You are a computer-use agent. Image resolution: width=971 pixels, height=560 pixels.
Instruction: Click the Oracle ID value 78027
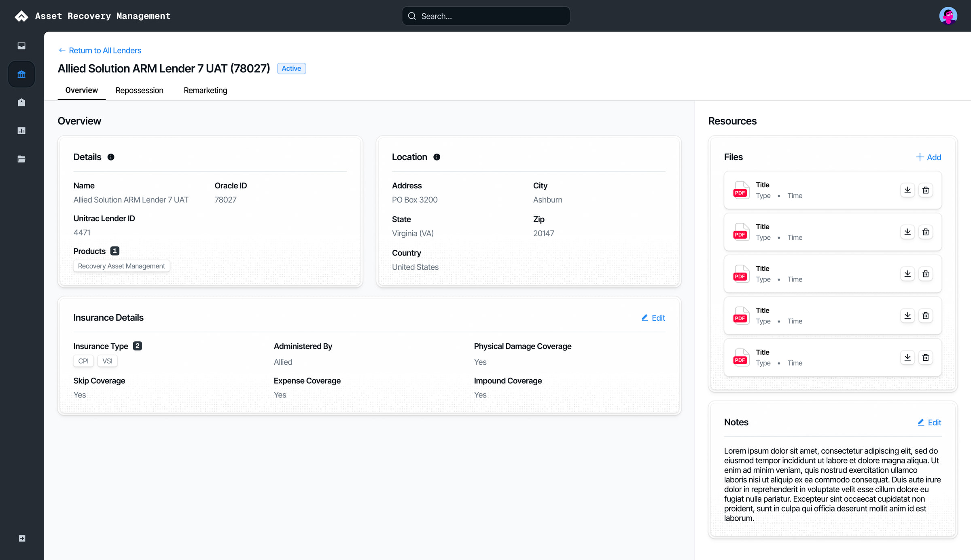[x=225, y=200]
